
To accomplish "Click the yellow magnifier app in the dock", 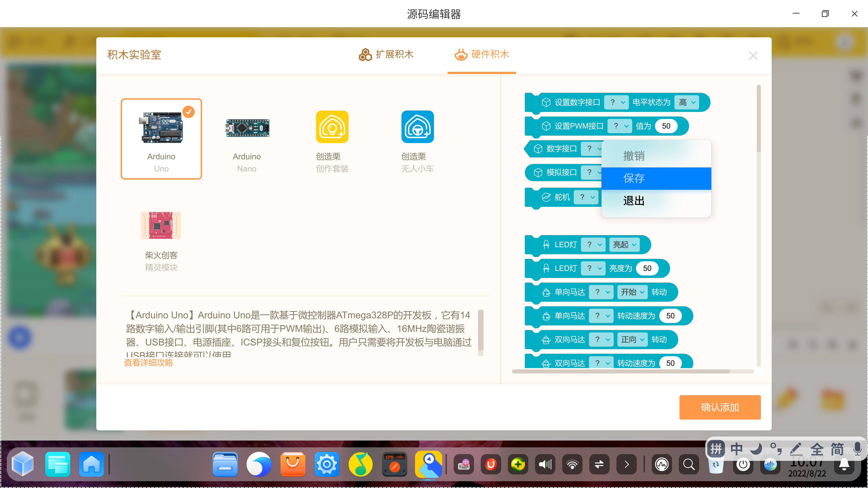I will 429,464.
